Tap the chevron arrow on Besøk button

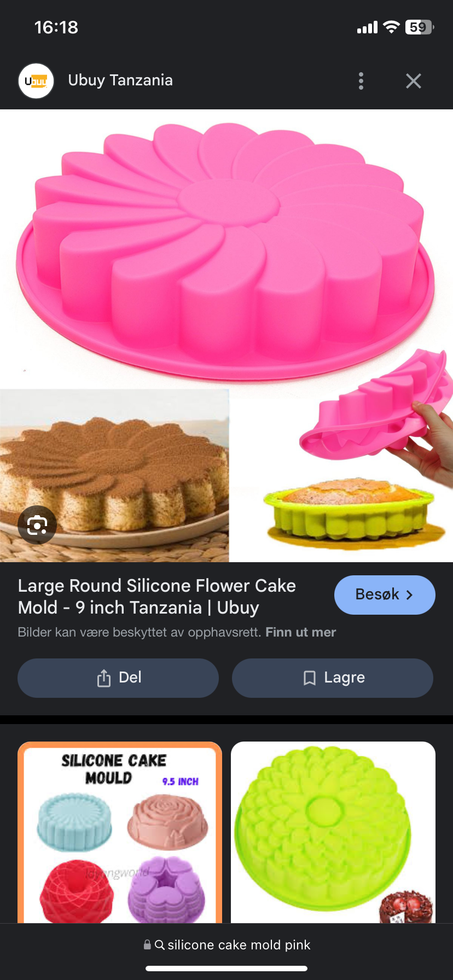coord(409,595)
